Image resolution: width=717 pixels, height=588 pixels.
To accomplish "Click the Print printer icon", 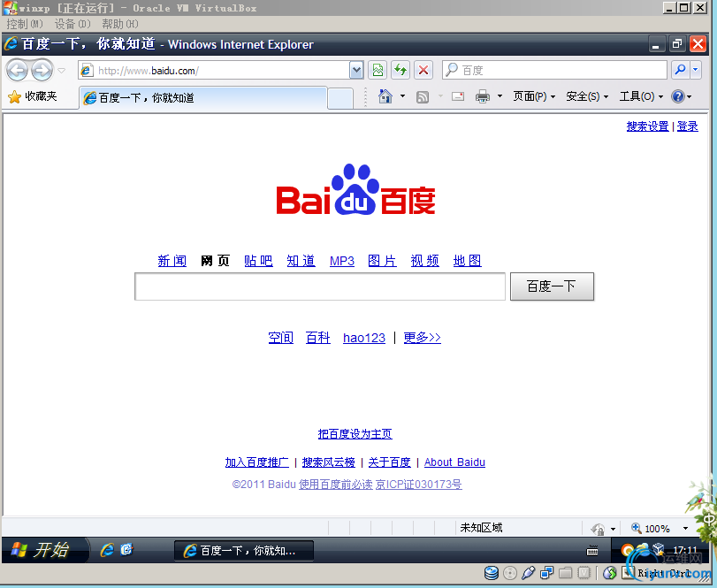I will [x=483, y=96].
